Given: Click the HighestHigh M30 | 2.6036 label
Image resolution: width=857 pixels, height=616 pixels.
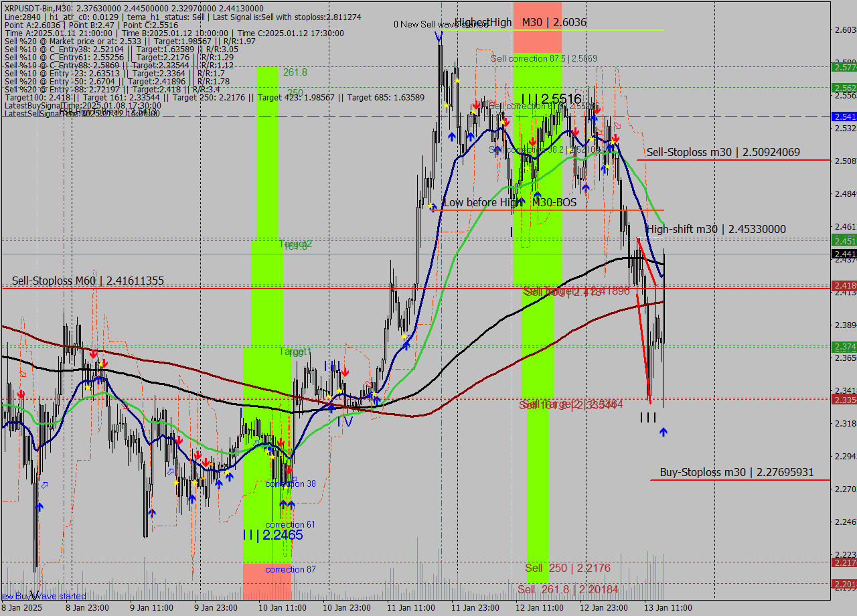Looking at the screenshot, I should point(520,22).
